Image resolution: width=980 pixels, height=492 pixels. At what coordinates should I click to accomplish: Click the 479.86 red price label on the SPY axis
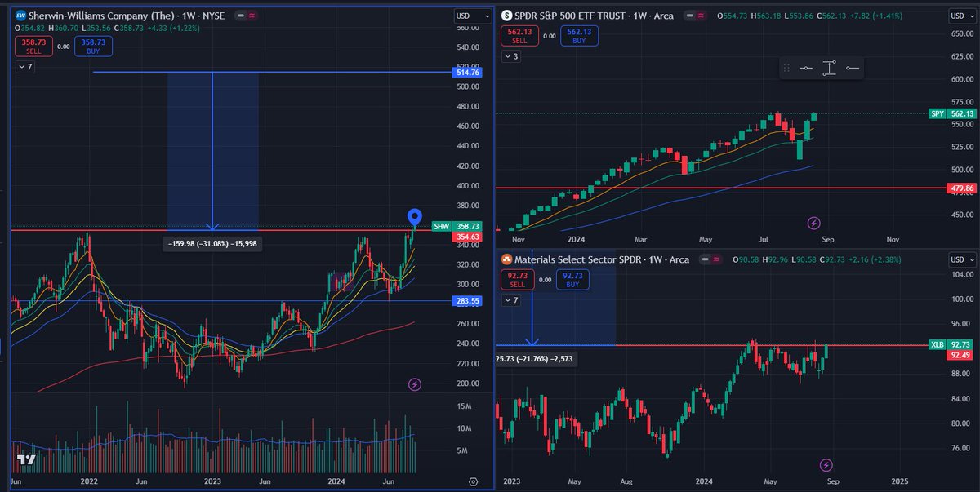[x=960, y=188]
